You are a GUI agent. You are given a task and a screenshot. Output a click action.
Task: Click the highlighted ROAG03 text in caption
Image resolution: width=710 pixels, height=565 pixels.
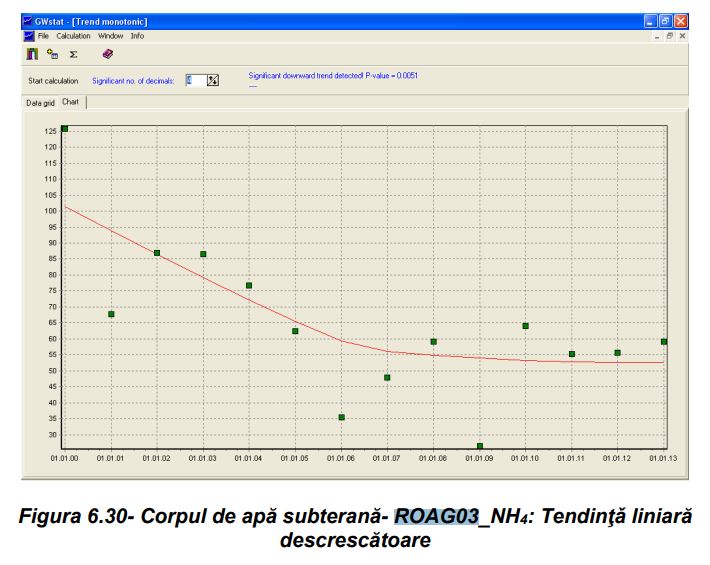(437, 516)
